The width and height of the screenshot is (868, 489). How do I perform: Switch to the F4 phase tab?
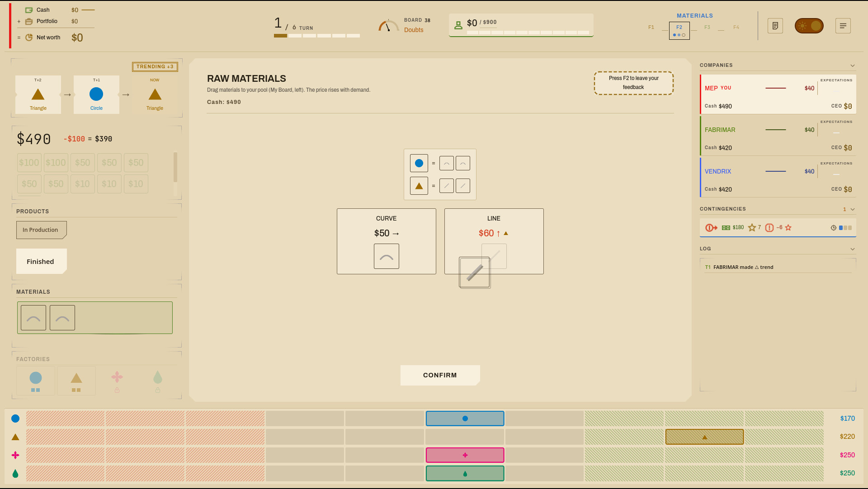(736, 28)
